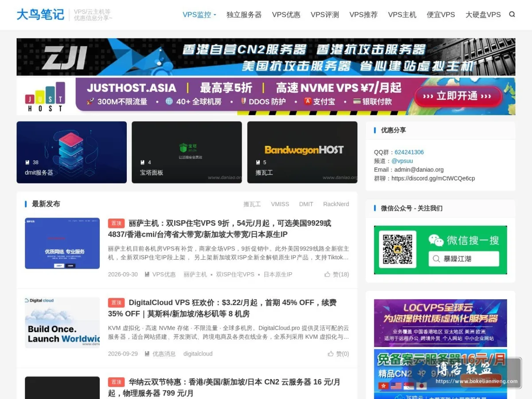Open the JustHost logo image

tap(45, 97)
